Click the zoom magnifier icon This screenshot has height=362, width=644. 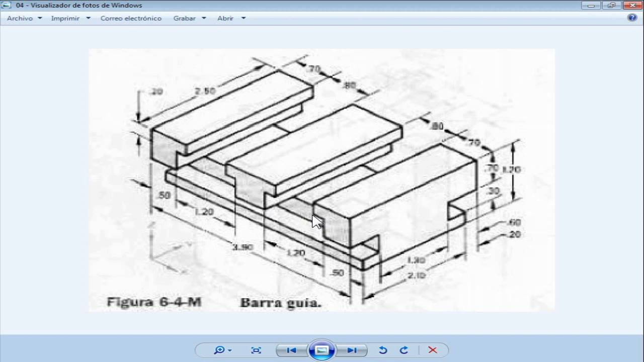219,350
